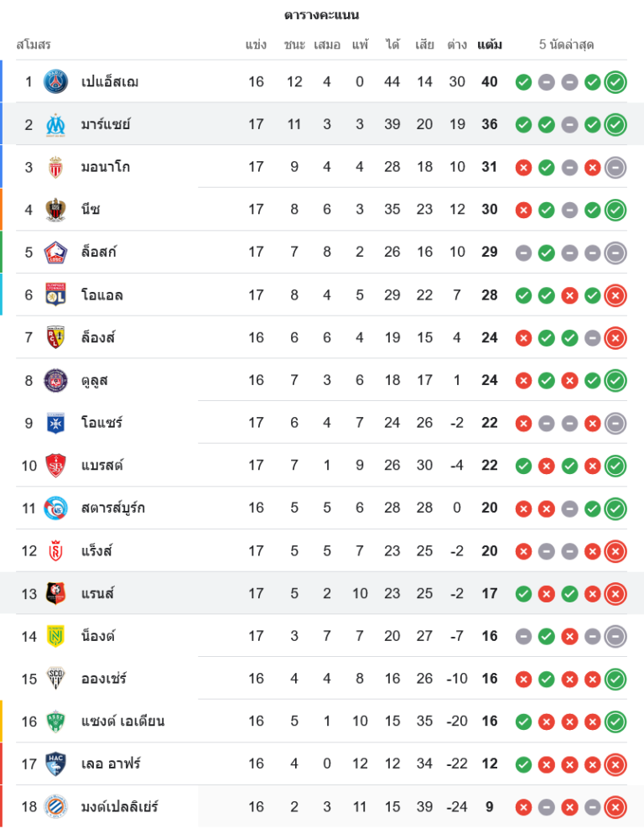Click the Lens club crest icon
This screenshot has height=839, width=644.
[56, 337]
